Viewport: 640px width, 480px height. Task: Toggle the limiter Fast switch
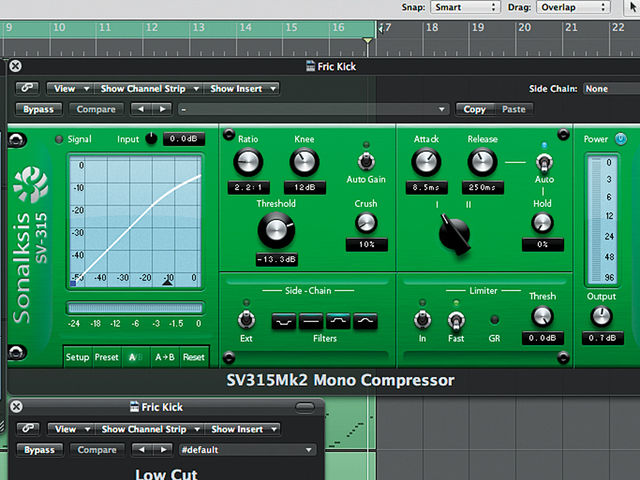pyautogui.click(x=456, y=320)
